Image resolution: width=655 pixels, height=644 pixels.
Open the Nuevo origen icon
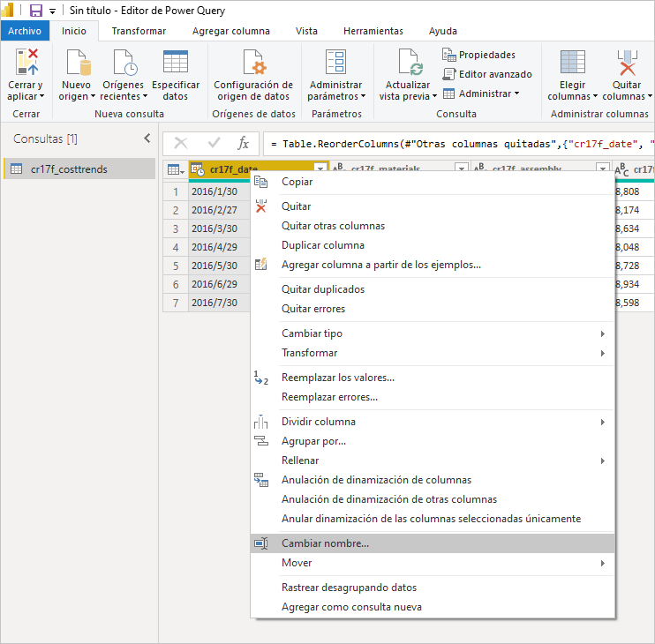[x=78, y=62]
